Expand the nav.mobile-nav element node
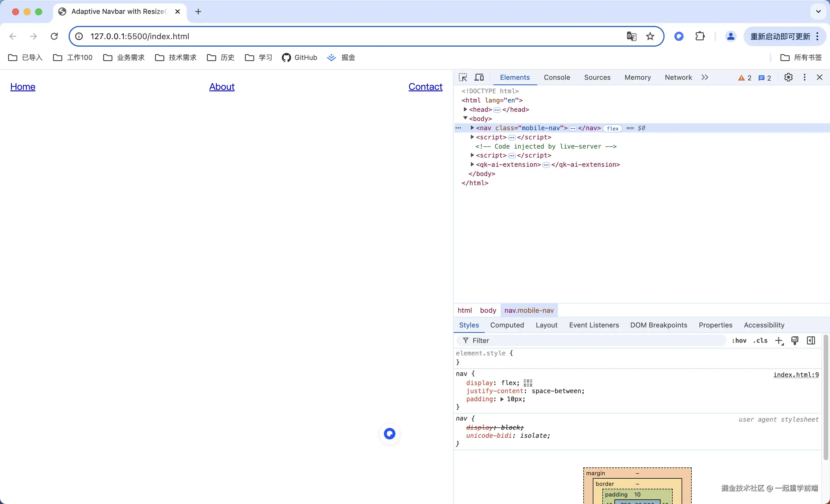Screen dimensions: 830x504 [x=472, y=128]
